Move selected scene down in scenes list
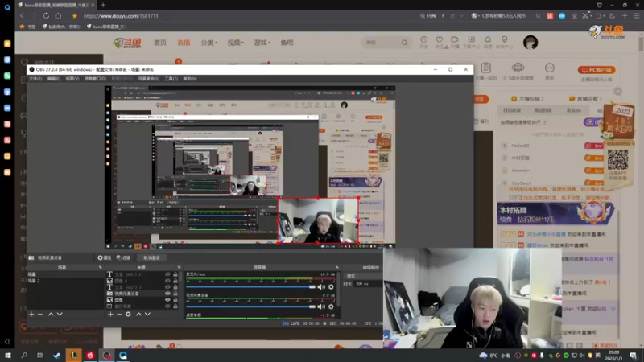644x362 pixels. click(x=60, y=314)
